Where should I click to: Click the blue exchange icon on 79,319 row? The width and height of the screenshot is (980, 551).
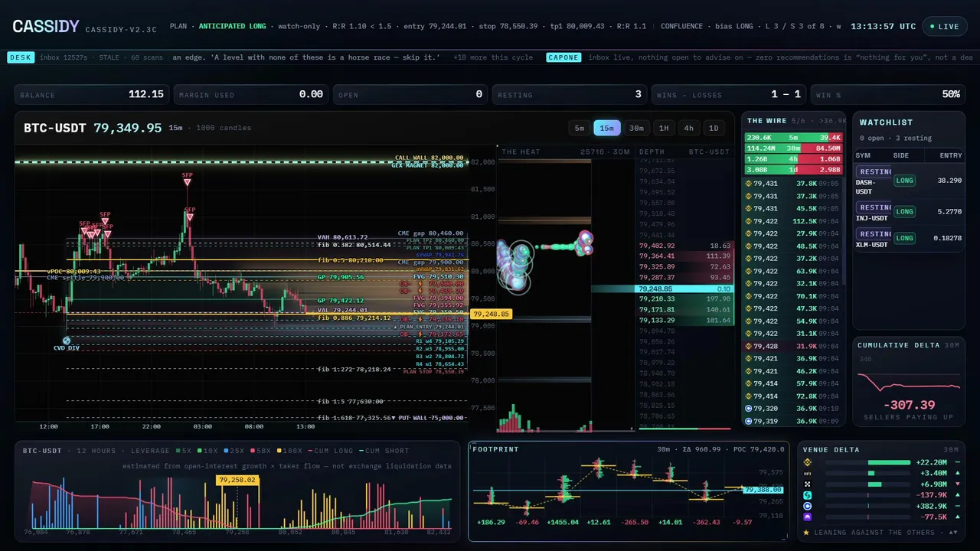point(749,421)
